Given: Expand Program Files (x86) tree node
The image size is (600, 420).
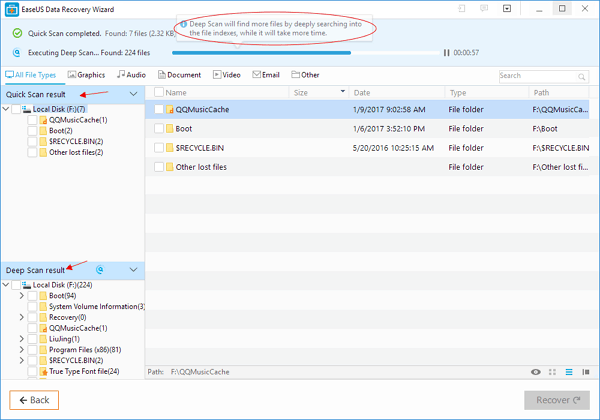Looking at the screenshot, I should coord(22,350).
